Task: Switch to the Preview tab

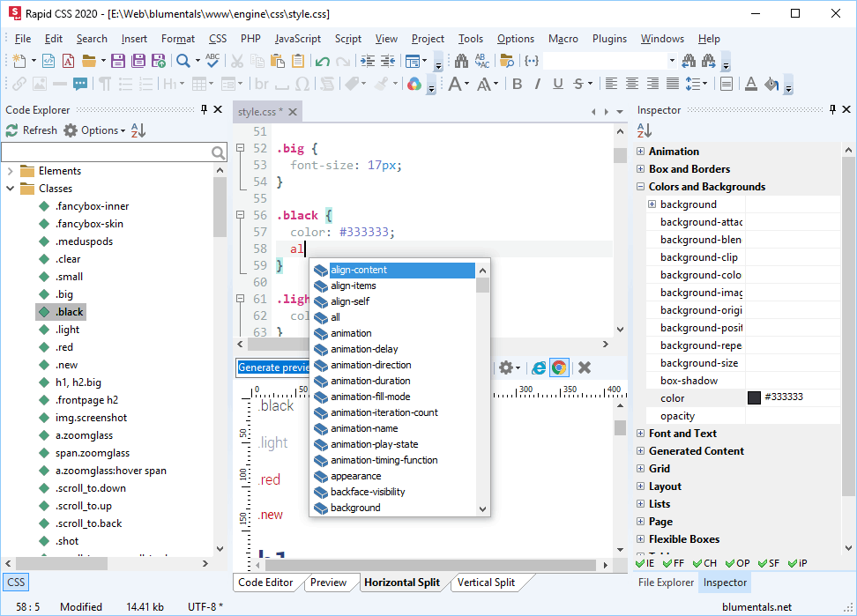Action: point(328,583)
